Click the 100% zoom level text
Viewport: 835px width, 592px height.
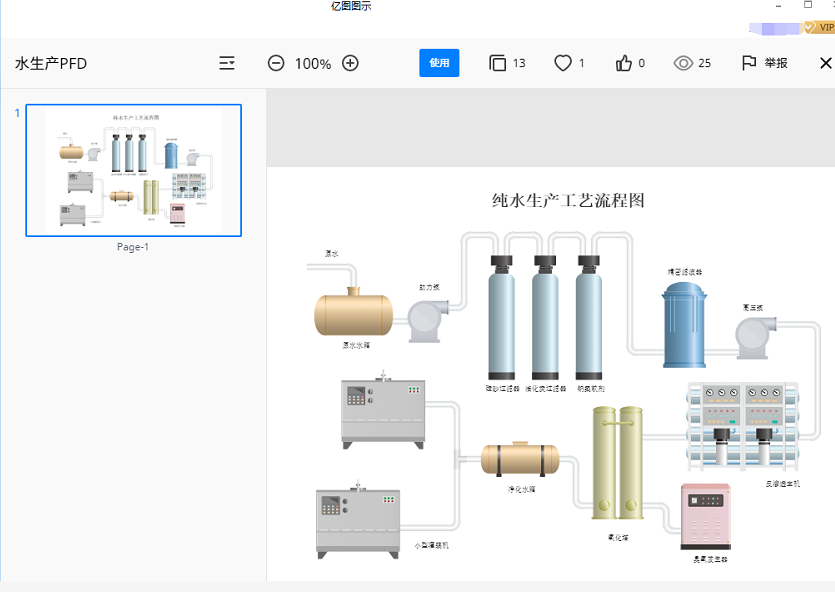coord(313,64)
